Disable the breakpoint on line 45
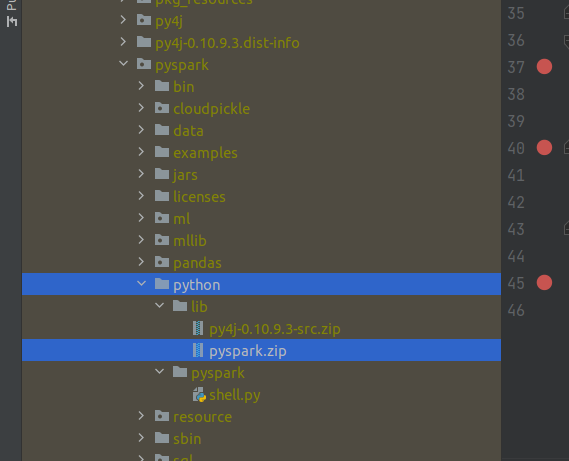Image resolution: width=569 pixels, height=461 pixels. (x=544, y=283)
